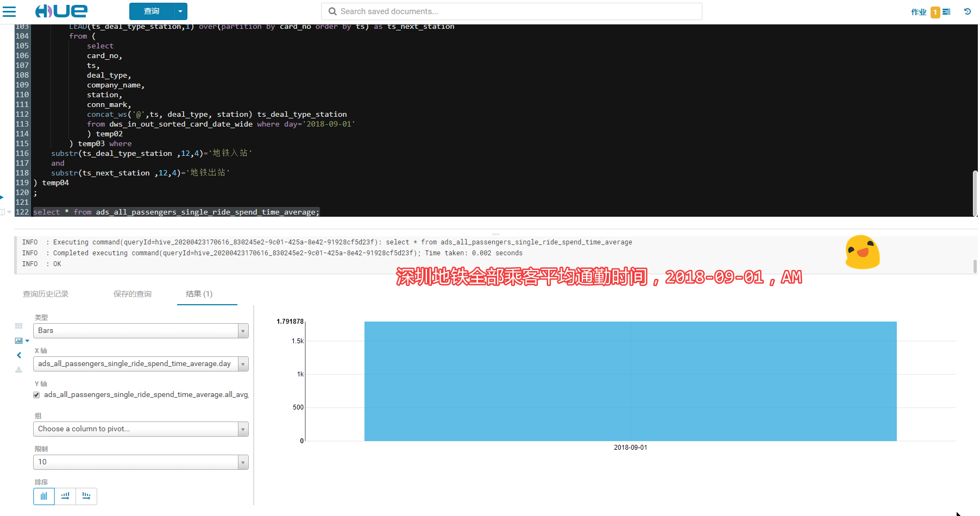This screenshot has height=516, width=980.
Task: Open the hamburger navigation menu
Action: [9, 11]
